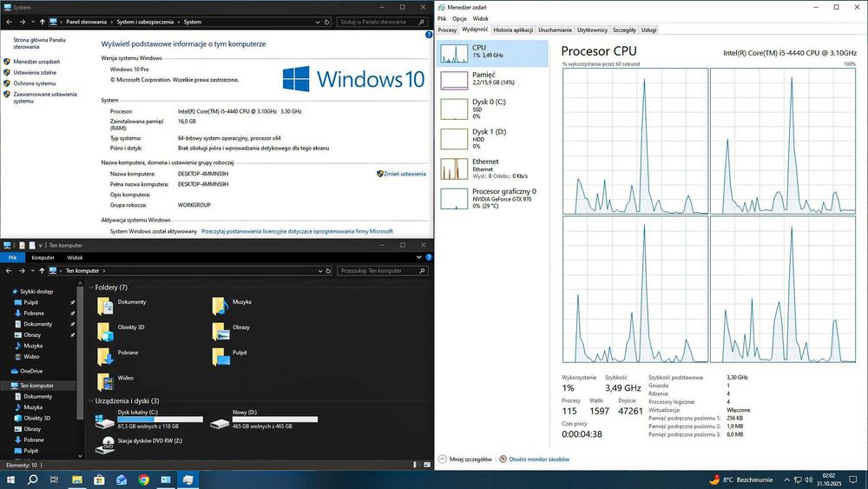Collapse the Foldery (7) group
Viewport: 868px width, 489px height.
[x=91, y=287]
